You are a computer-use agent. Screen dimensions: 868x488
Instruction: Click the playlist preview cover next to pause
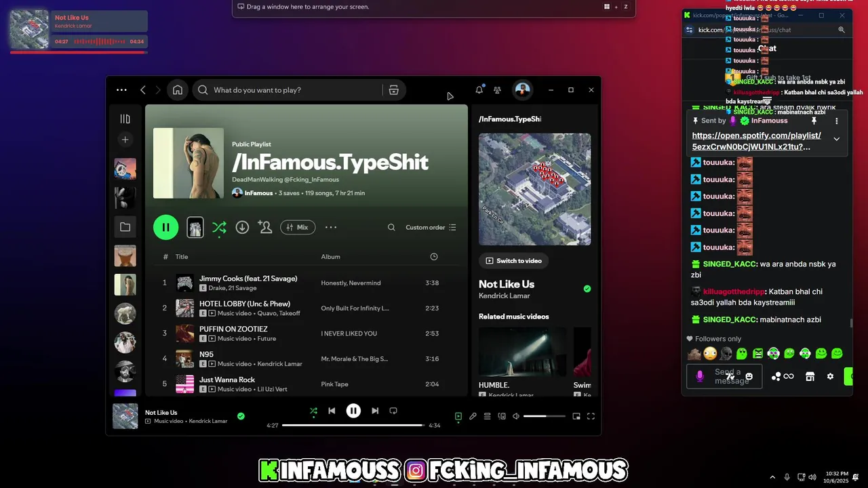click(195, 228)
